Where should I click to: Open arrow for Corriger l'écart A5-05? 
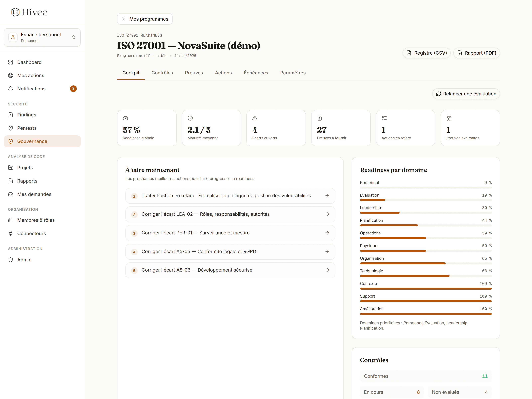pos(327,252)
